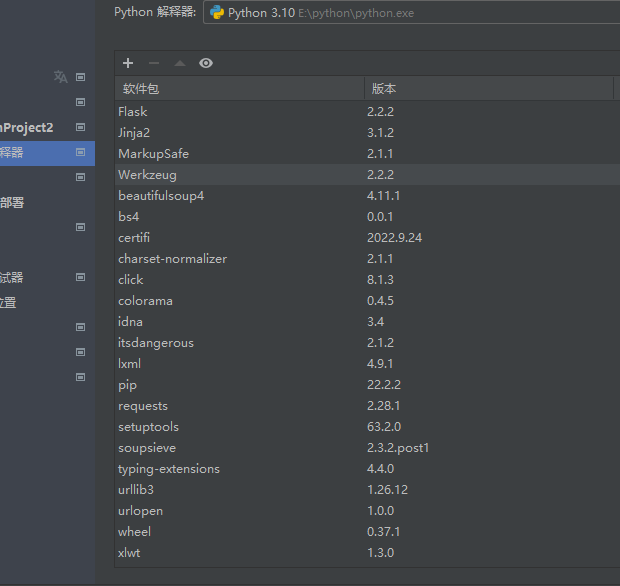The width and height of the screenshot is (620, 586).
Task: Click version 0.4.5 of colorama
Action: [380, 301]
